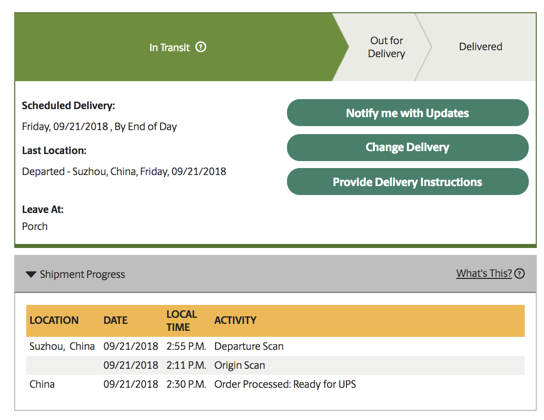This screenshot has width=544, height=420.
Task: Select Order Processed: Ready for UPS row
Action: [x=275, y=384]
